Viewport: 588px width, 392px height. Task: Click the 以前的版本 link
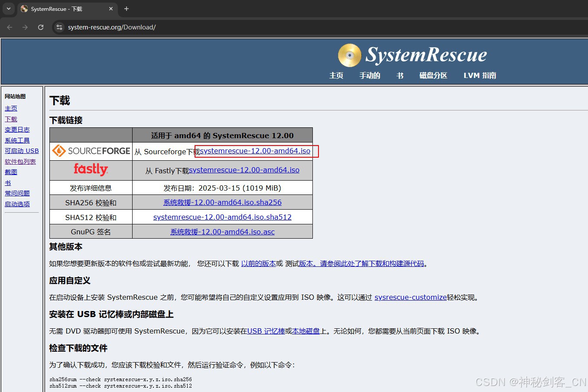(x=259, y=263)
